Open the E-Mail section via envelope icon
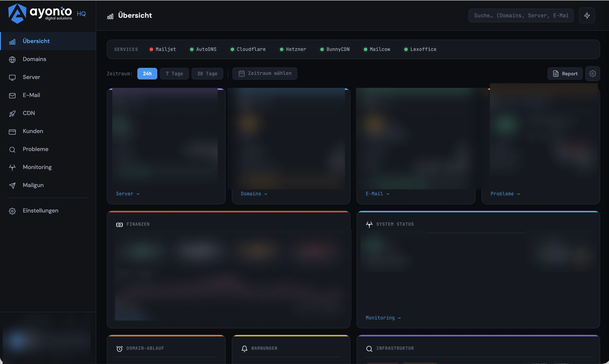This screenshot has width=609, height=364. [x=12, y=95]
